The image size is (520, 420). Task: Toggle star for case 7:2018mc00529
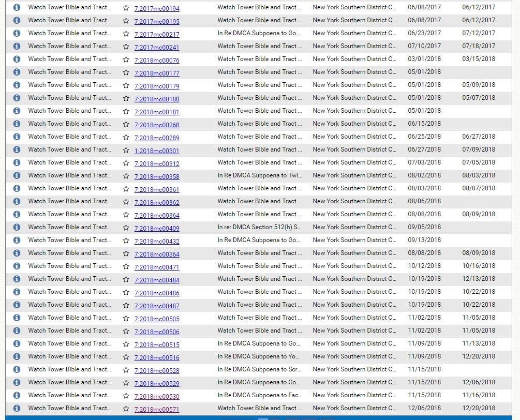126,383
